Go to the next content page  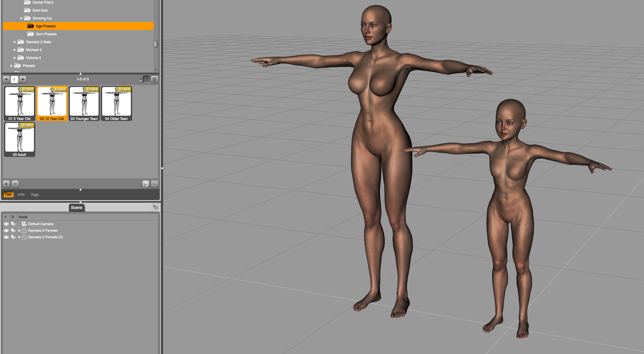[x=23, y=79]
